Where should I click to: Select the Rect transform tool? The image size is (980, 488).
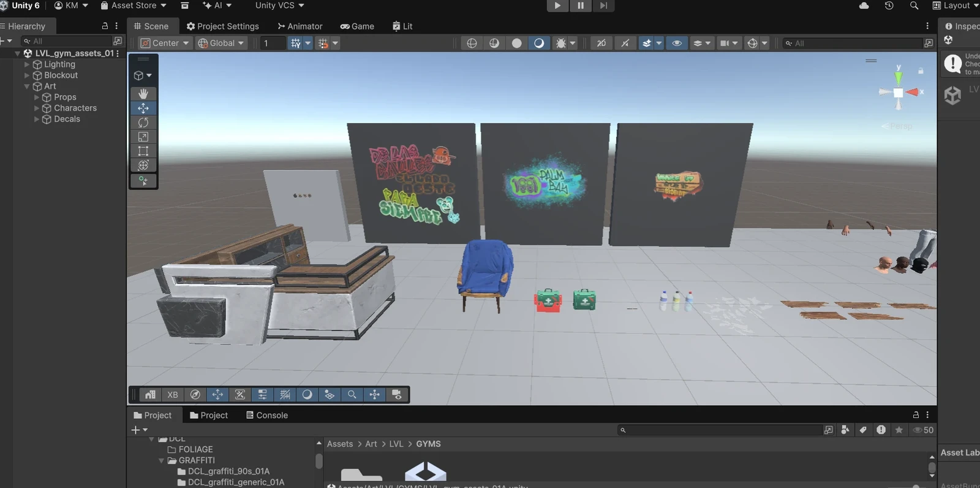click(143, 151)
